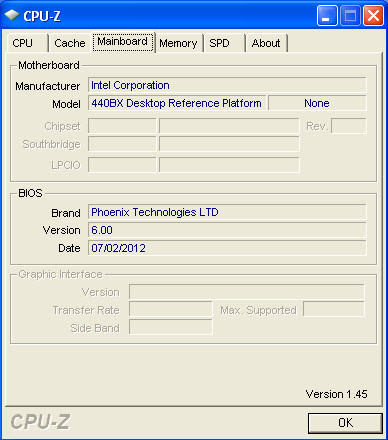
Task: Click the Side Band field
Action: (171, 327)
